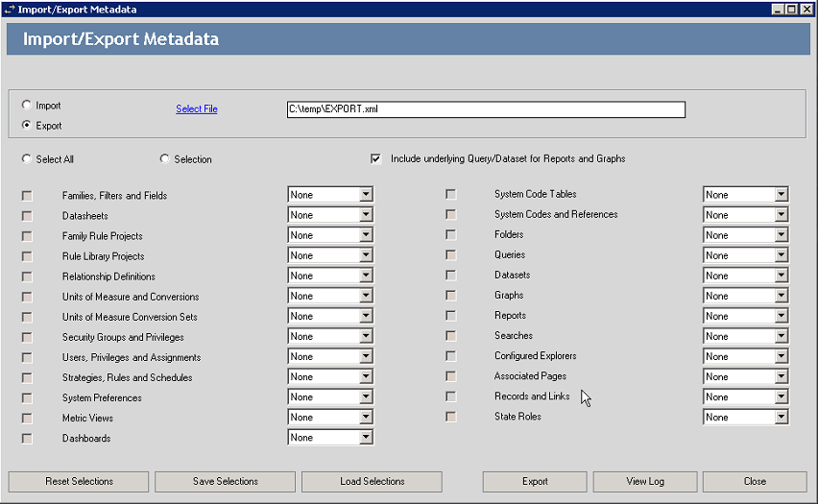Open Units of Measure and Conversions dropdown

[330, 296]
